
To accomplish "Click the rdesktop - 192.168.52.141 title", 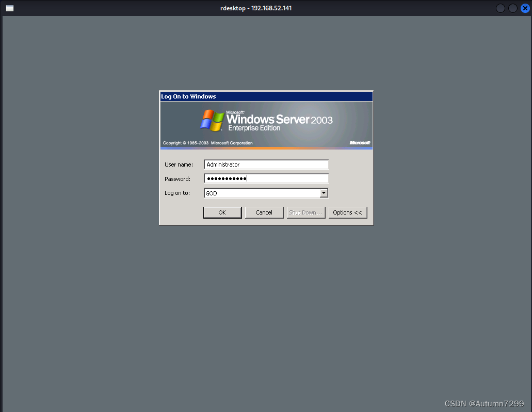I will [x=256, y=8].
